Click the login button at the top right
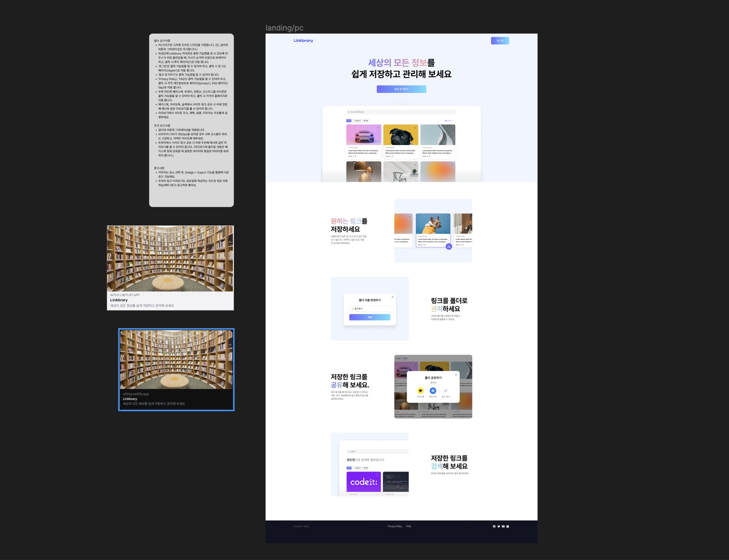This screenshot has height=560, width=729. click(500, 41)
